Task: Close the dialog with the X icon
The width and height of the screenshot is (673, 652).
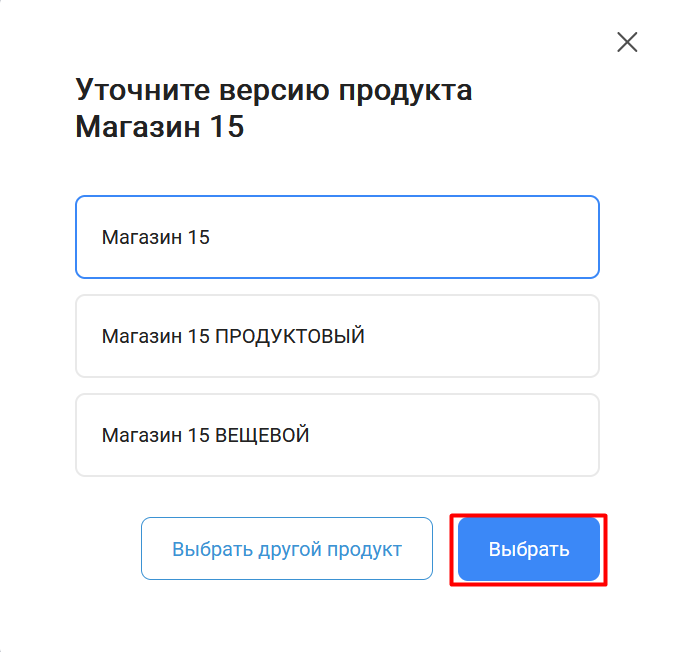Action: tap(627, 42)
